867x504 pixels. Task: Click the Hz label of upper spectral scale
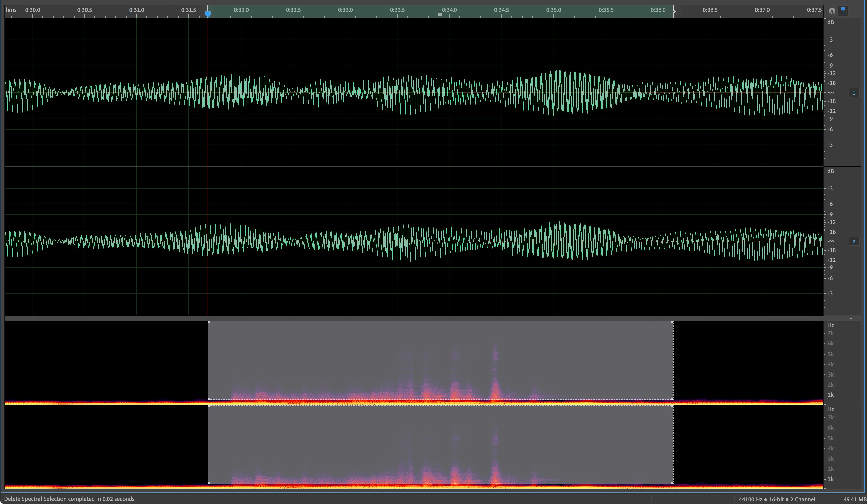click(x=831, y=325)
